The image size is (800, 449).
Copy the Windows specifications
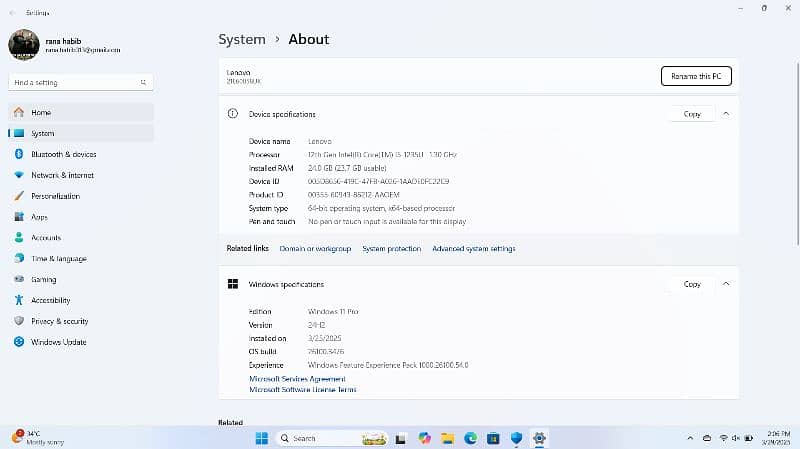click(692, 284)
